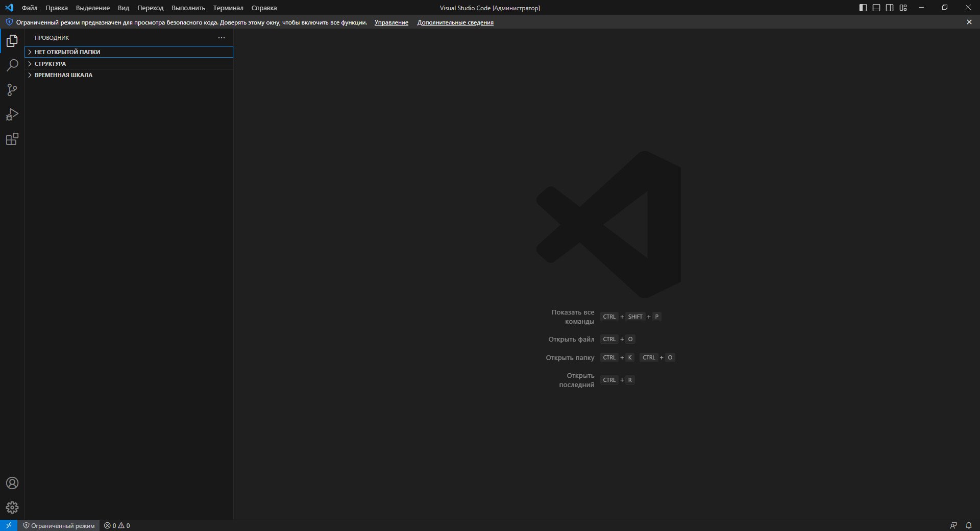Click the ПРОВОДНИК panel title

(52, 38)
